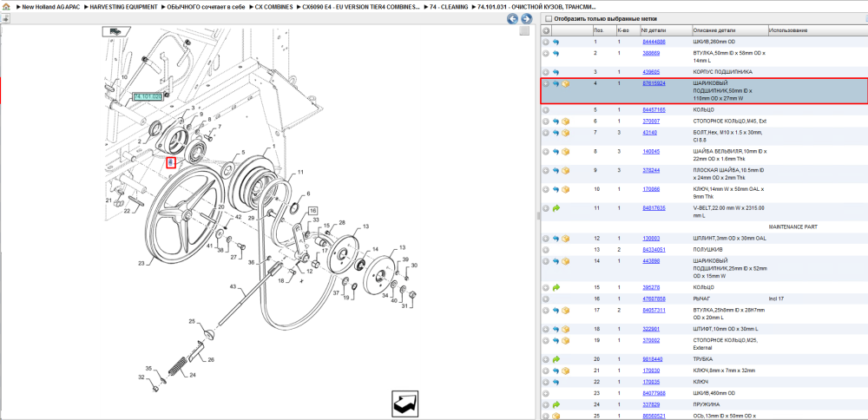
Task: Open part number link 84817635
Action: [x=654, y=208]
